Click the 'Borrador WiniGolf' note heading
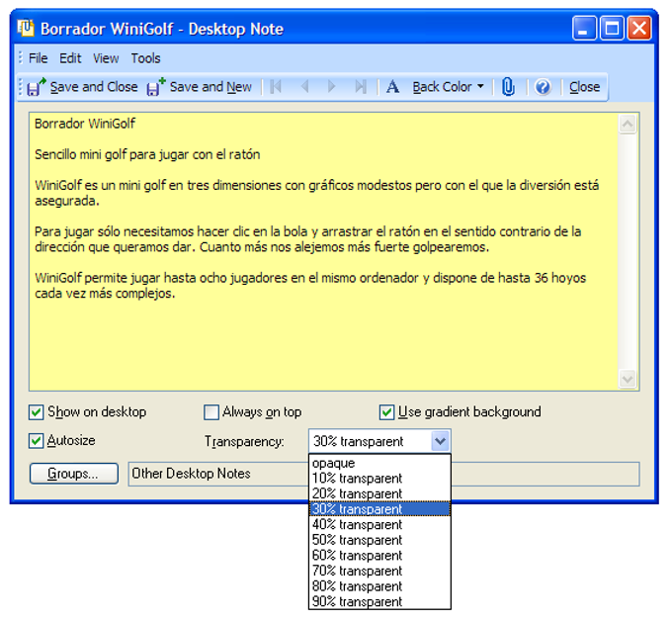Image resolution: width=672 pixels, height=623 pixels. (x=85, y=124)
